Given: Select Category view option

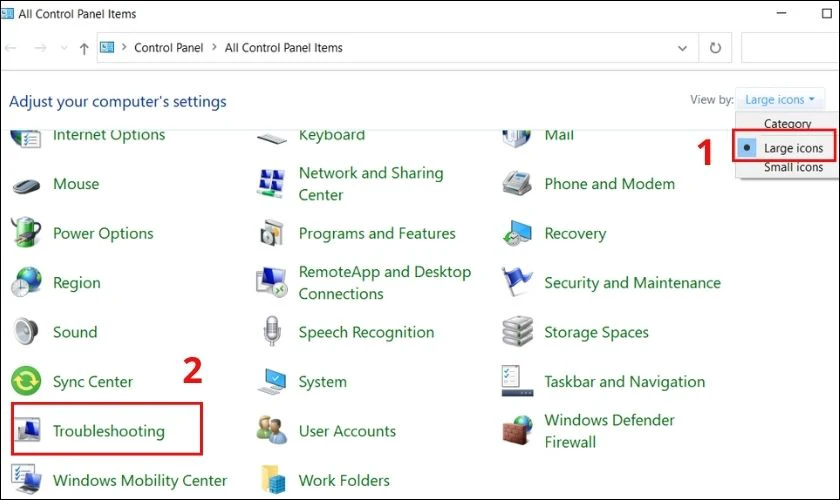Looking at the screenshot, I should click(x=787, y=123).
